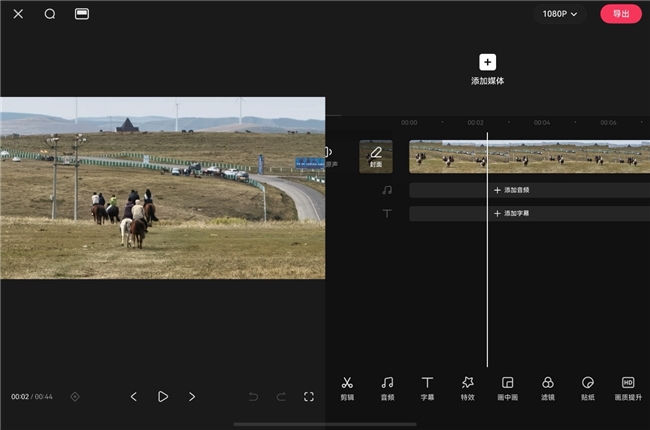
Task: Toggle clip original sound speaker icon
Action: 329,152
